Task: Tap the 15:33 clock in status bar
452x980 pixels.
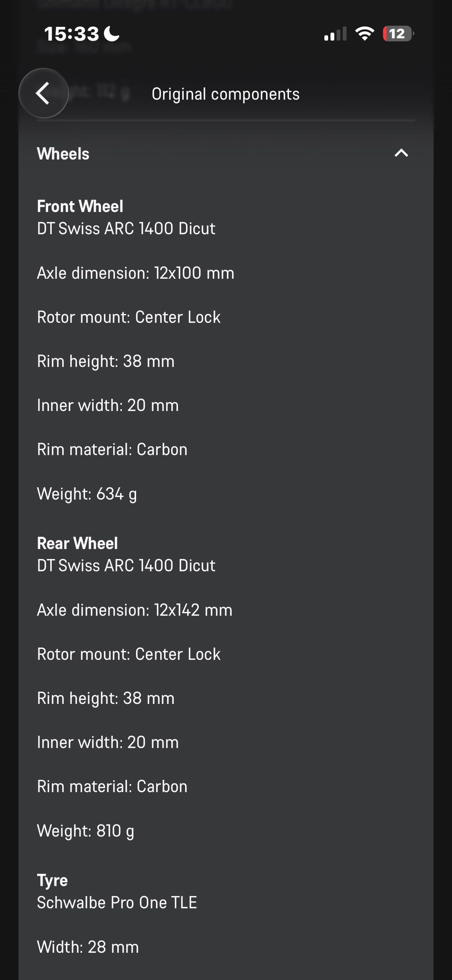Action: coord(72,34)
